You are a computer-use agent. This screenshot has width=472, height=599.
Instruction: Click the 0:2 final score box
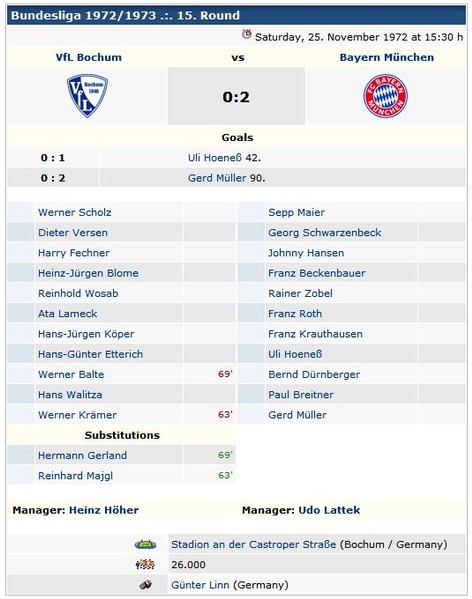pos(236,96)
